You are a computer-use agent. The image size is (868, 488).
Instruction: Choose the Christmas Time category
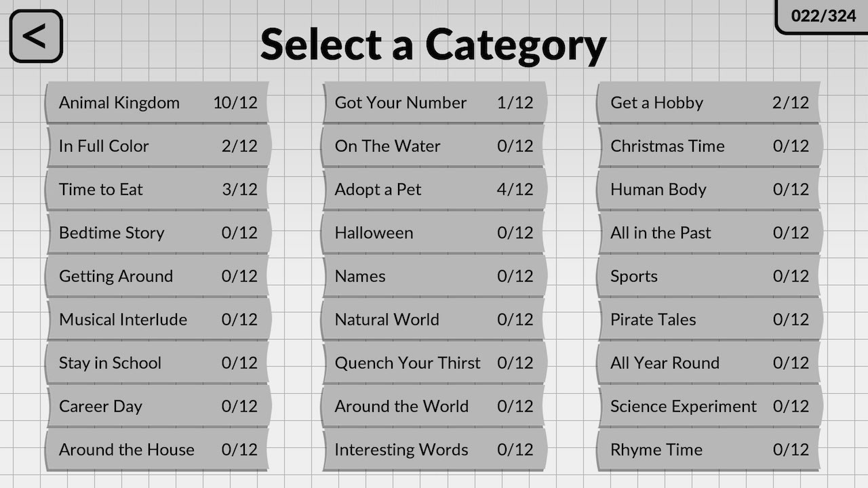pos(709,146)
